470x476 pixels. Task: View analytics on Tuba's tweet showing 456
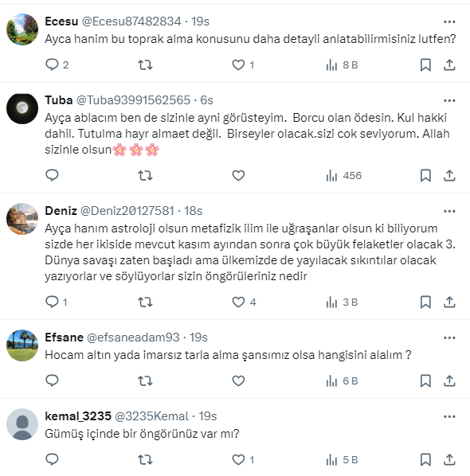[x=344, y=175]
